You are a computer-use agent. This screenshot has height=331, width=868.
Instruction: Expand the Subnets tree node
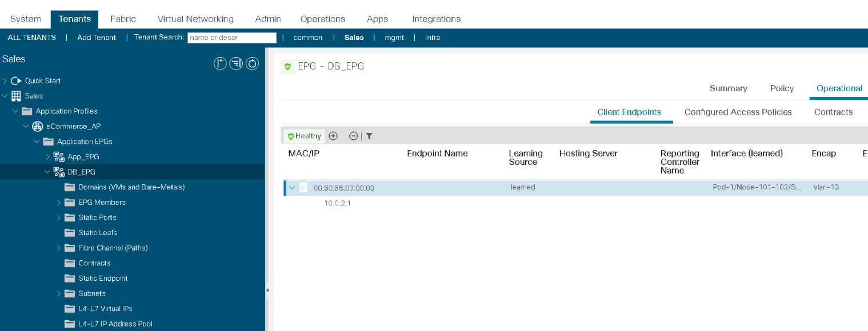pos(58,293)
